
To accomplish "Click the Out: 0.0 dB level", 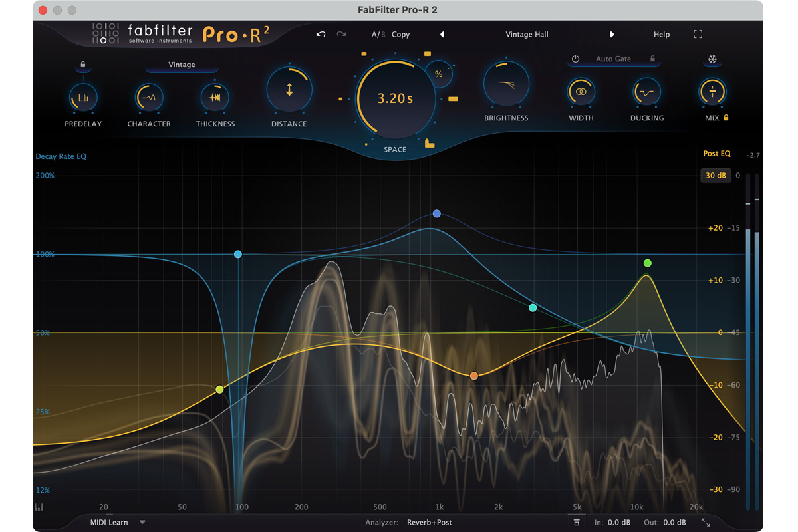I will pyautogui.click(x=666, y=523).
